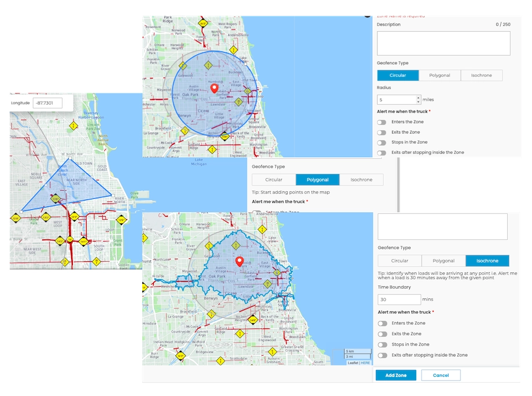532x396 pixels.
Task: Increase the Radius miles stepper arrow
Action: [417, 97]
